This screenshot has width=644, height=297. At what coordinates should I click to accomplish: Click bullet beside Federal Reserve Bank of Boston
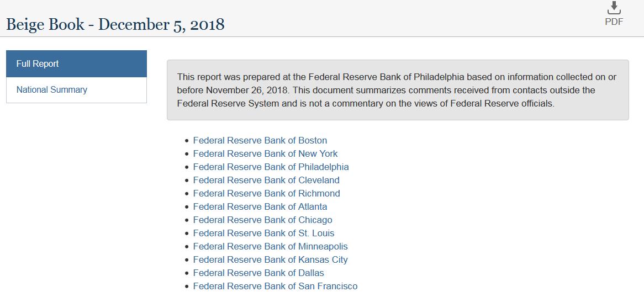(187, 141)
